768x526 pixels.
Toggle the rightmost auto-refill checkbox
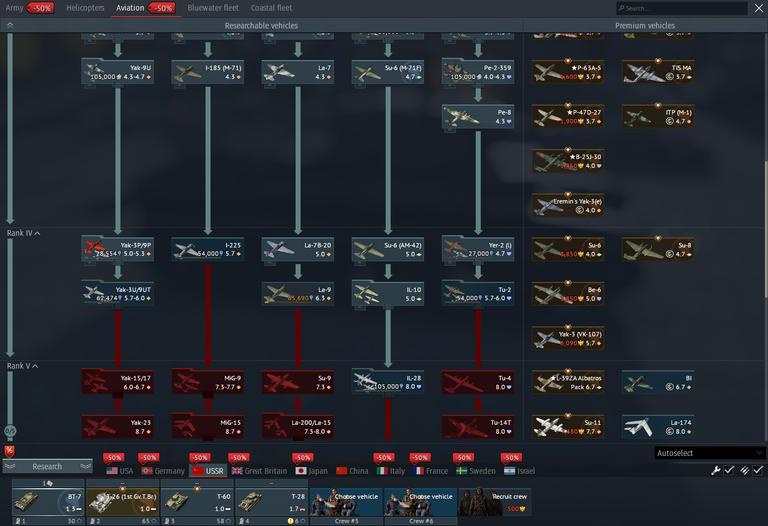[x=758, y=470]
